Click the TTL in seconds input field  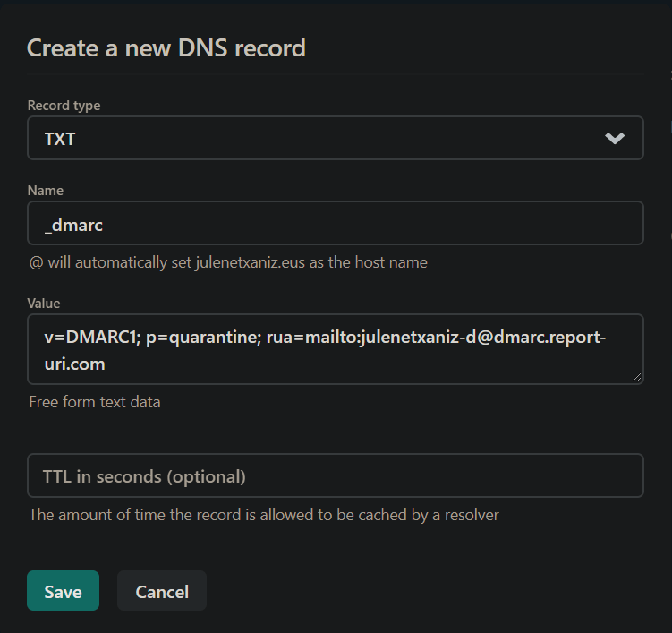pyautogui.click(x=336, y=475)
